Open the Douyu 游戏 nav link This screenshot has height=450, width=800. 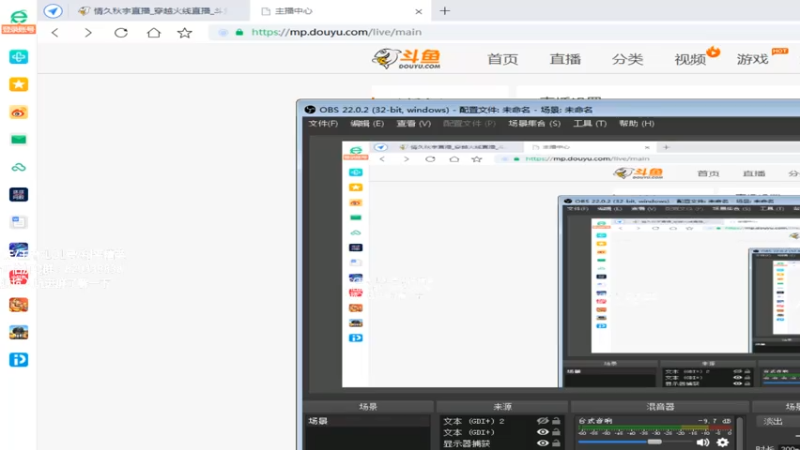(x=753, y=59)
